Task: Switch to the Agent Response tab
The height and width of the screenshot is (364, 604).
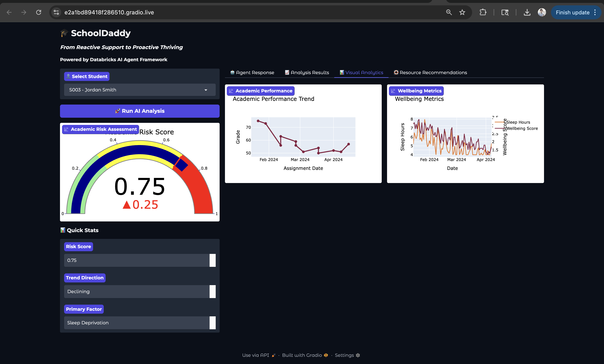Action: pos(252,73)
